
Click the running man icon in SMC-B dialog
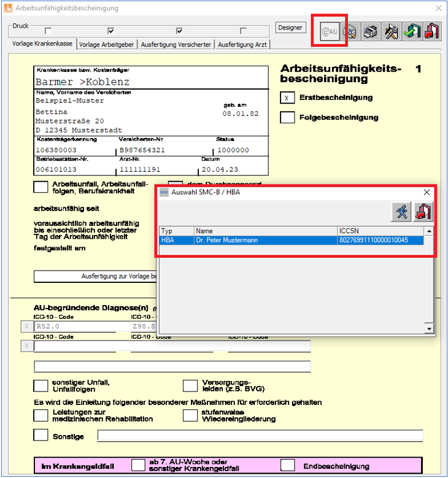[402, 211]
